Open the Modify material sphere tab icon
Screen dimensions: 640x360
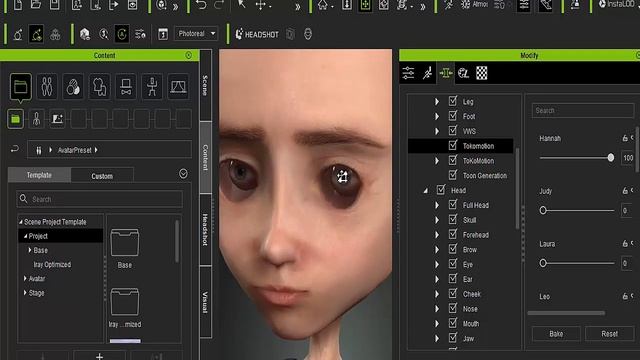(463, 73)
